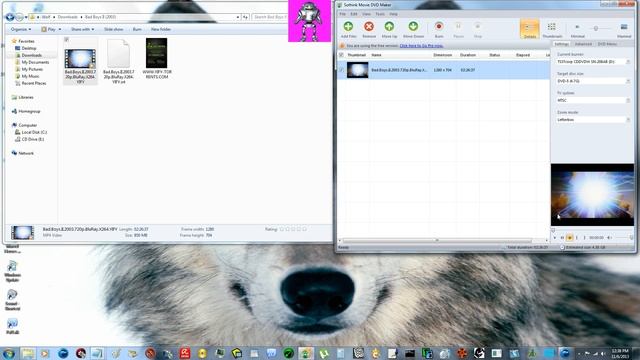Open the Share with dropdown in Explorer
This screenshot has height=360, width=640.
pos(82,29)
